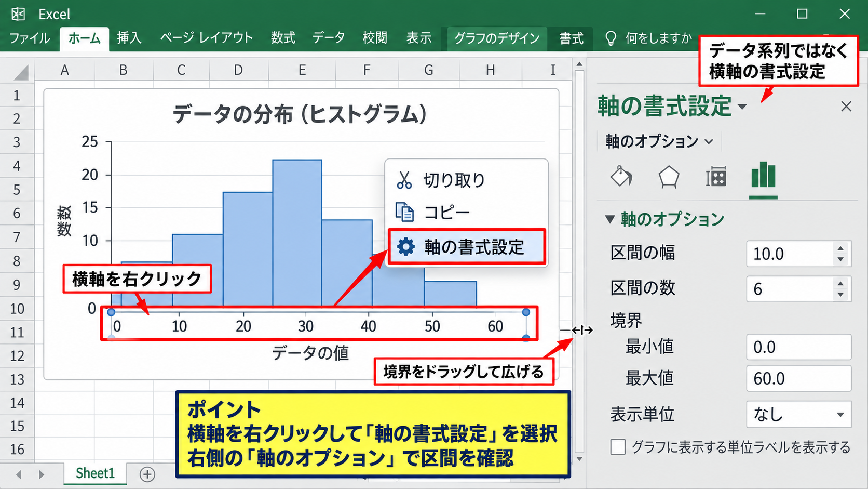
Task: Open the 挿入 ribbon tab
Action: point(129,38)
